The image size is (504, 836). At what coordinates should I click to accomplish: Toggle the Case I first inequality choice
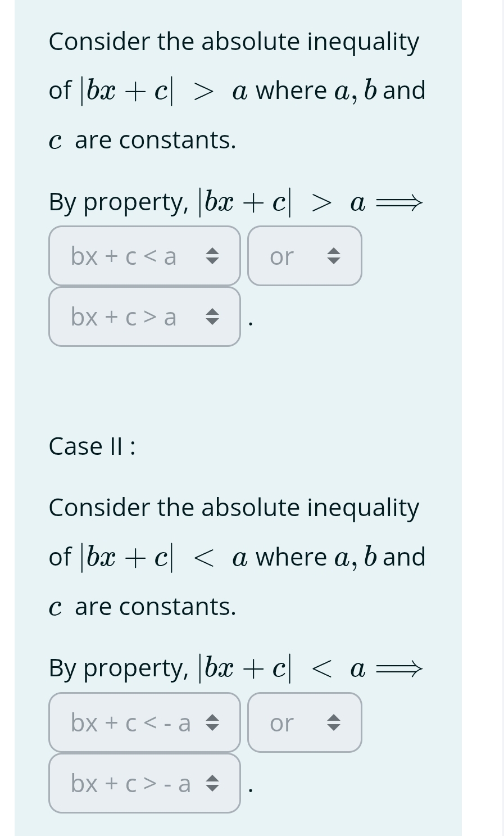pos(143,256)
